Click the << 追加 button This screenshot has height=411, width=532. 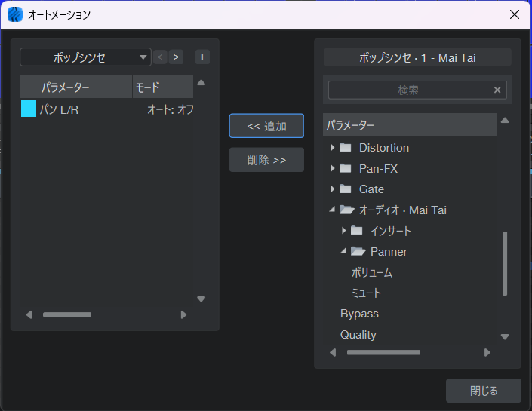(266, 126)
